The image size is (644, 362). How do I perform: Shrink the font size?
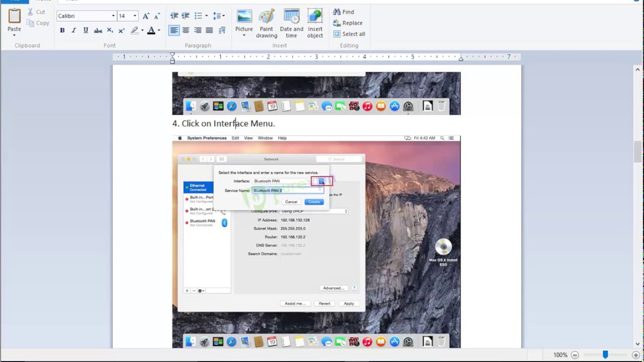[156, 16]
